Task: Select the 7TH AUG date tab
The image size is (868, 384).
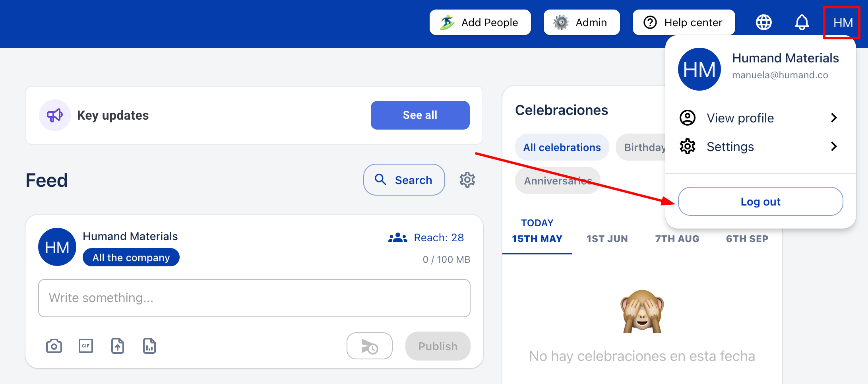Action: click(x=677, y=239)
